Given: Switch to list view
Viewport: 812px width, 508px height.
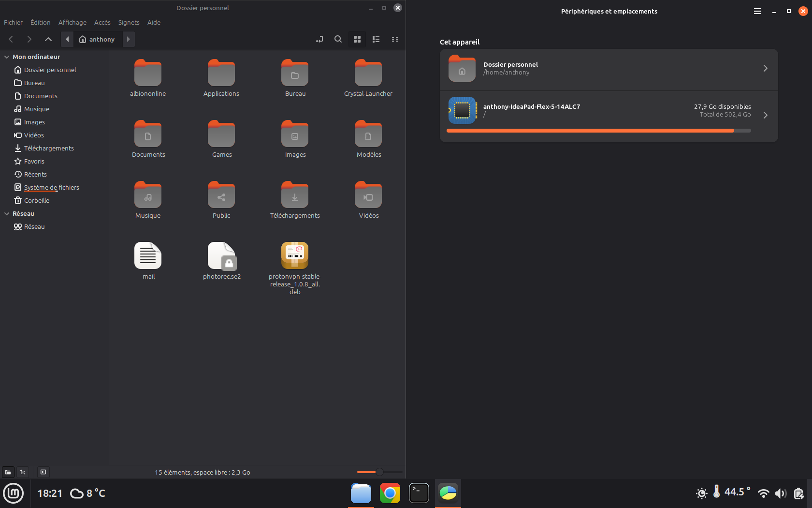Looking at the screenshot, I should (x=376, y=39).
